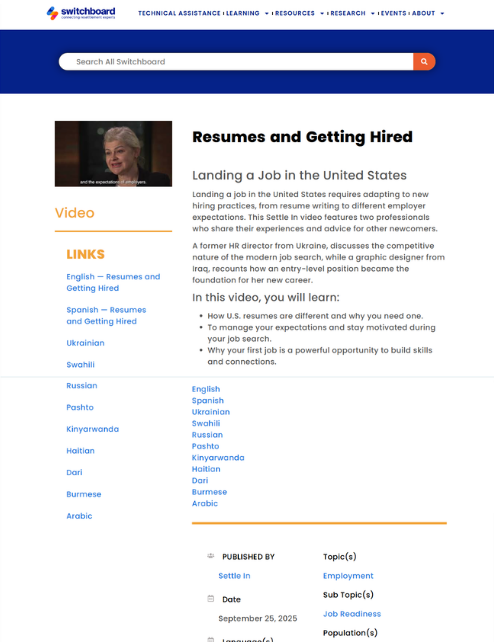Open Spanish — Resumes and Getting Hired link
Viewport: 494px width, 642px height.
106,316
